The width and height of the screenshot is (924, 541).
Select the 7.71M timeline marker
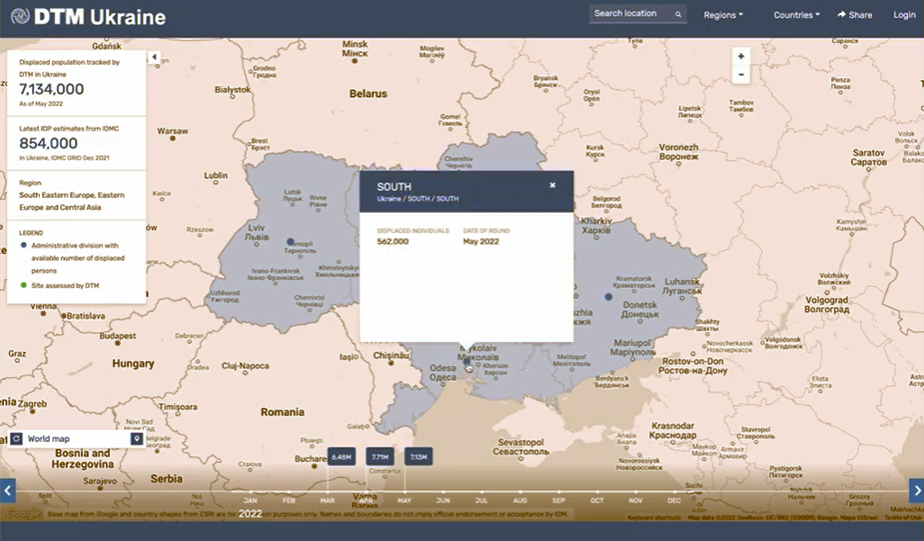[380, 457]
